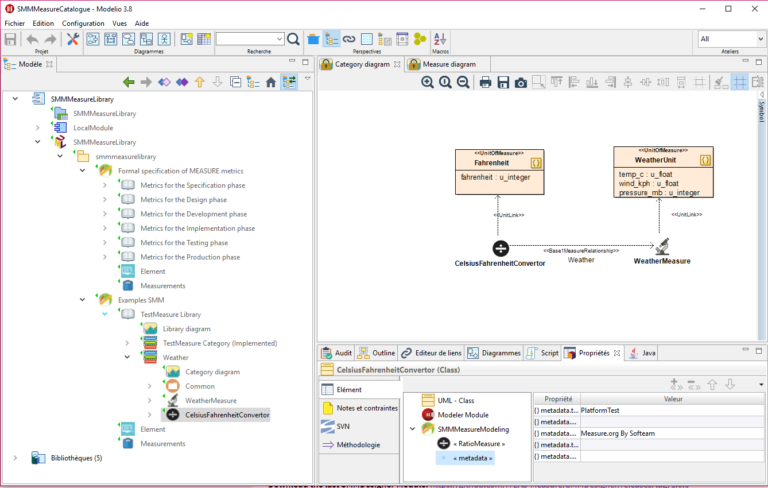Expand the LocalModule node
The width and height of the screenshot is (768, 488).
pos(38,128)
